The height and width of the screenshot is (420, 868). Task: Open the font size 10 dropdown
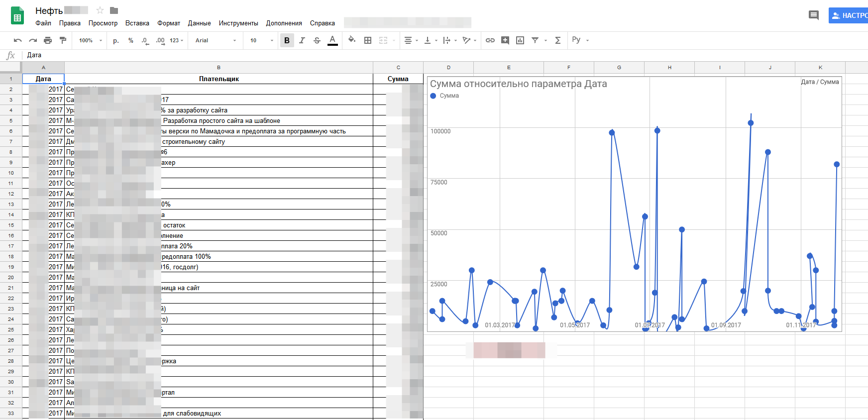point(262,40)
